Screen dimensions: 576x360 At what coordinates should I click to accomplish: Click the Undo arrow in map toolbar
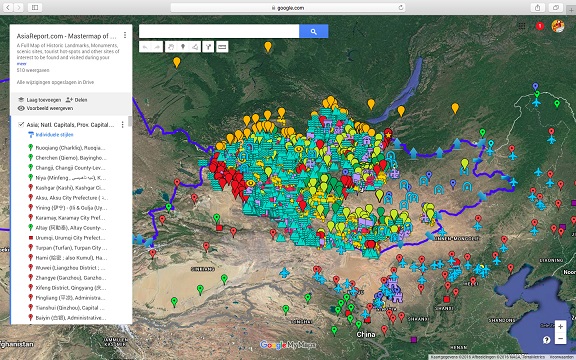coord(145,47)
